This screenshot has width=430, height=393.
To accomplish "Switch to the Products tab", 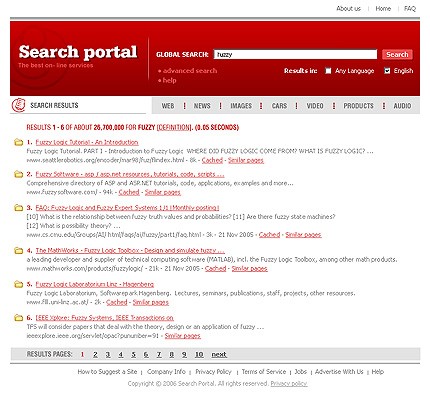I will click(x=358, y=106).
